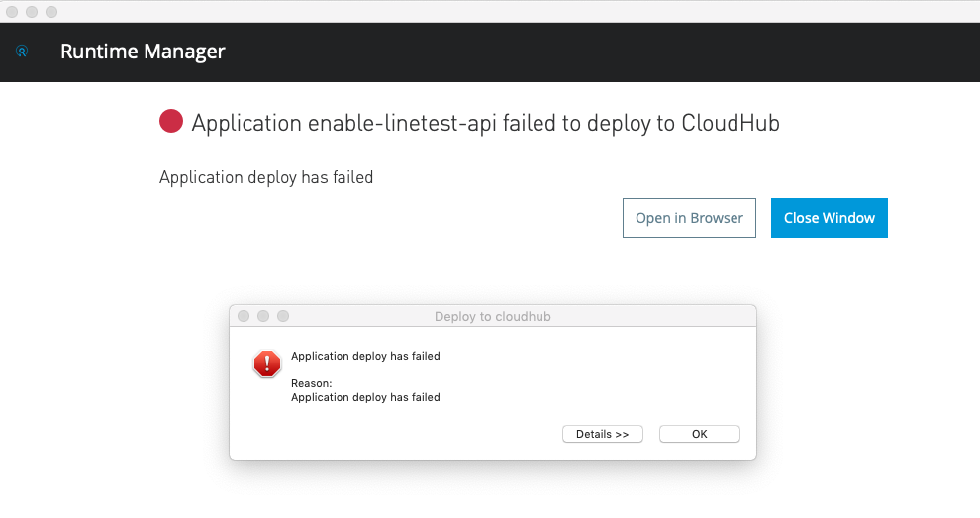Zoom the Deploy to cloudhub dialog
The width and height of the screenshot is (980, 518).
(283, 316)
